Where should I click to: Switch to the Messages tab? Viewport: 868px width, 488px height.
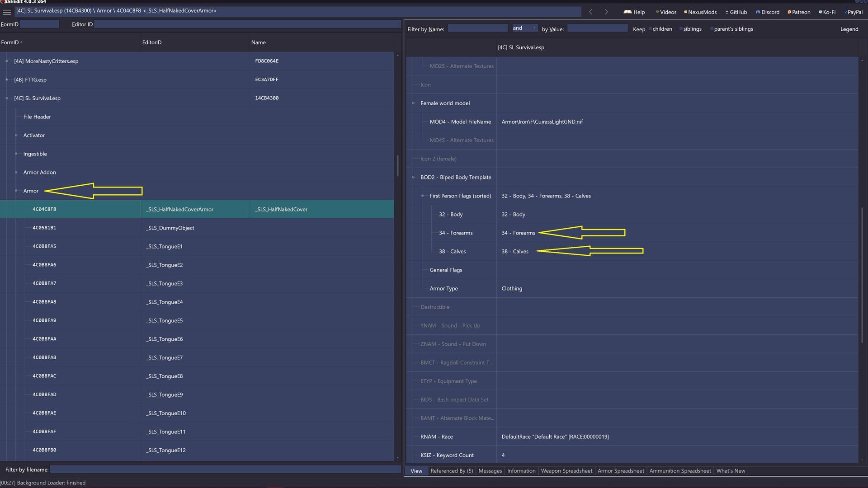[x=490, y=471]
